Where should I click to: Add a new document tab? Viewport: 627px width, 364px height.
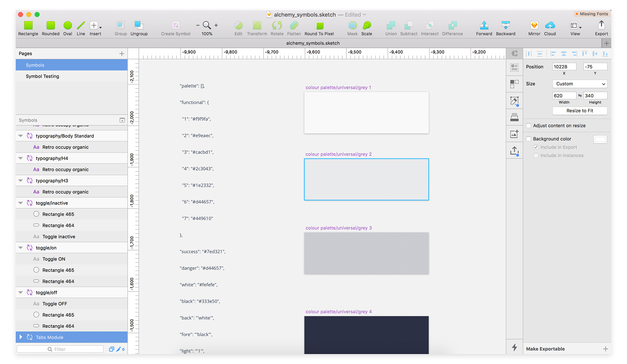pyautogui.click(x=606, y=43)
